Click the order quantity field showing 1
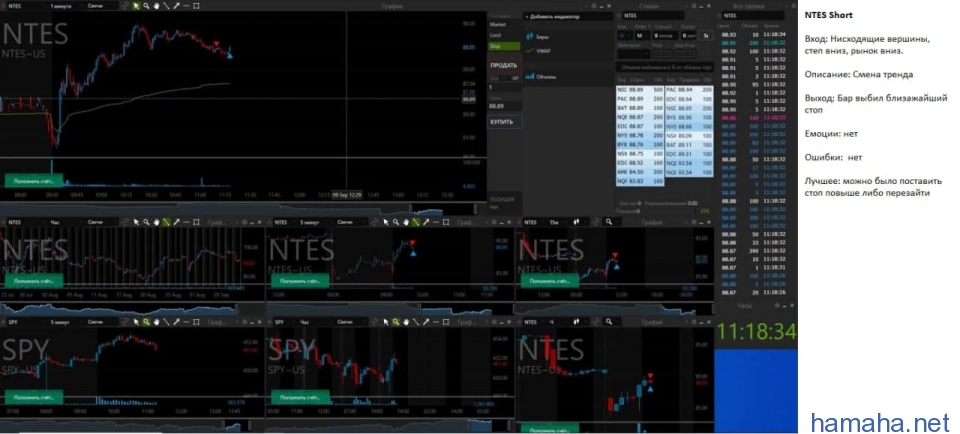Viewport: 960px width, 434px height. coord(504,88)
